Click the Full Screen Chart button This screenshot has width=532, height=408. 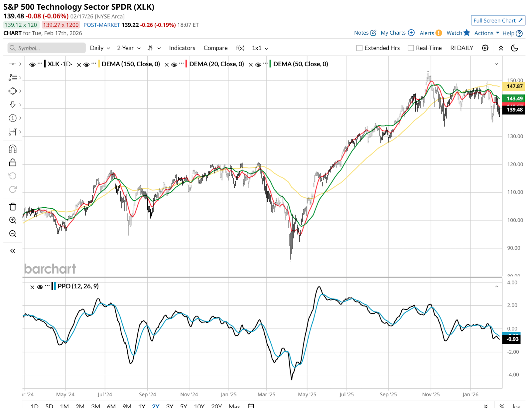(498, 20)
